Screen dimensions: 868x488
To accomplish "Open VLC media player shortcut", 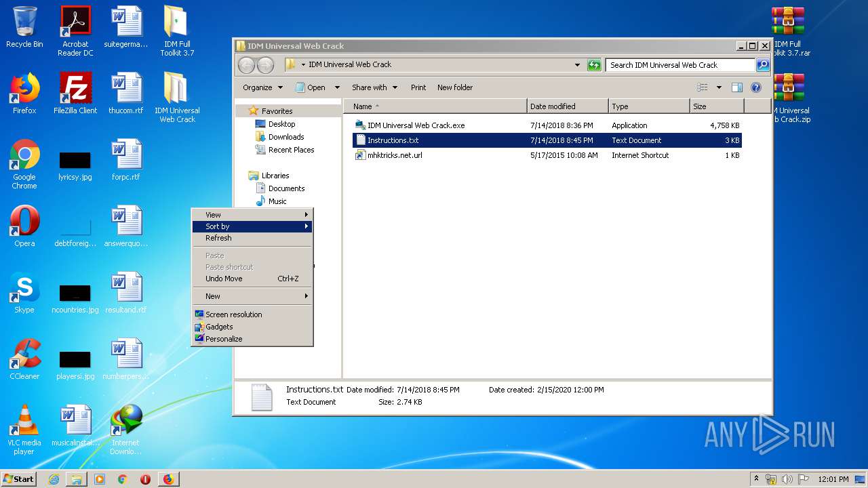I will coord(24,430).
